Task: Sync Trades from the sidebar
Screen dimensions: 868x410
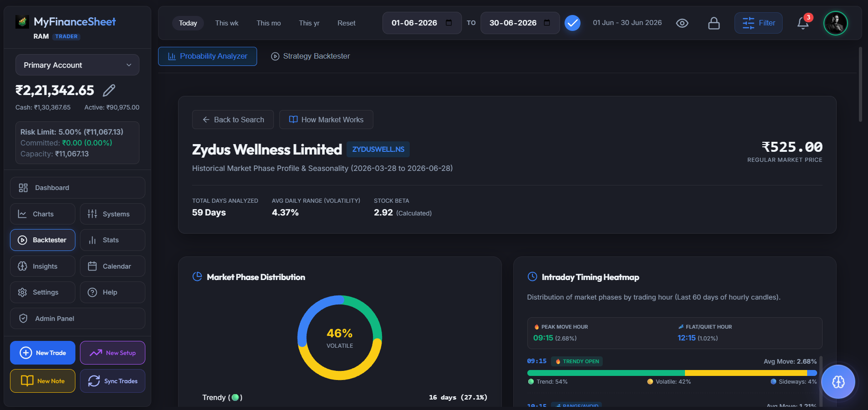Action: pos(113,381)
